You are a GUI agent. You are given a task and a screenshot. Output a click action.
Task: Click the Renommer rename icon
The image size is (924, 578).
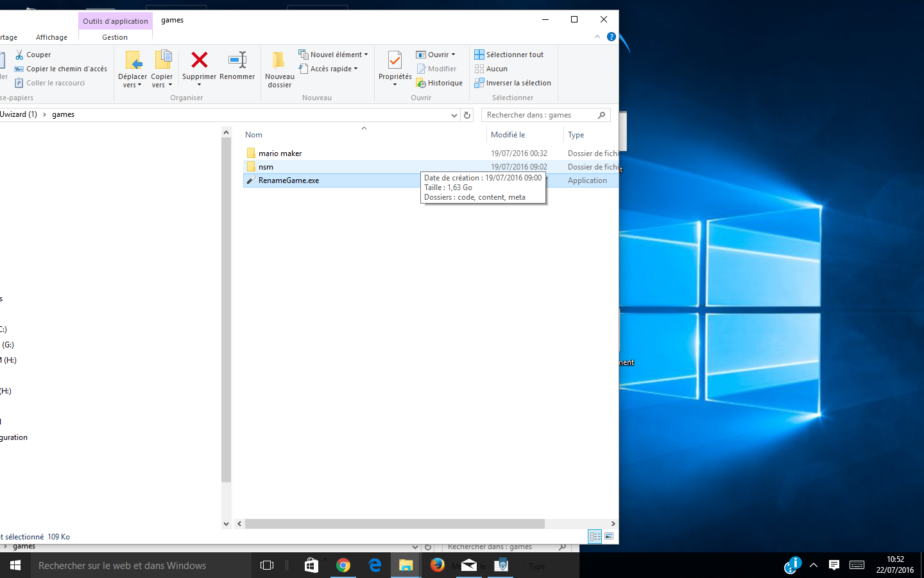237,60
